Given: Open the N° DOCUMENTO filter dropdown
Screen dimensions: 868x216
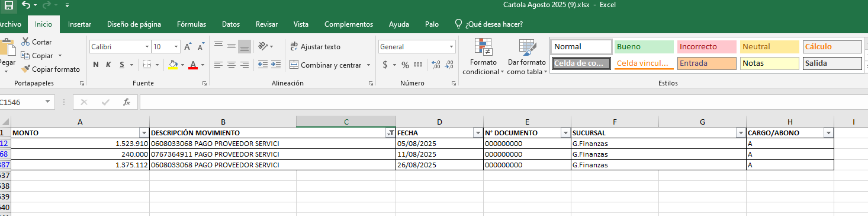Looking at the screenshot, I should pyautogui.click(x=565, y=133).
